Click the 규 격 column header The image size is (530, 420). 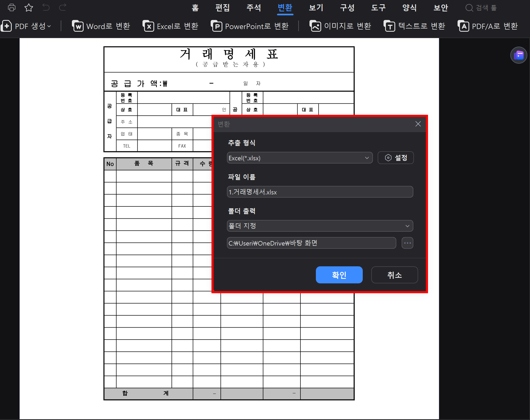[x=182, y=164]
